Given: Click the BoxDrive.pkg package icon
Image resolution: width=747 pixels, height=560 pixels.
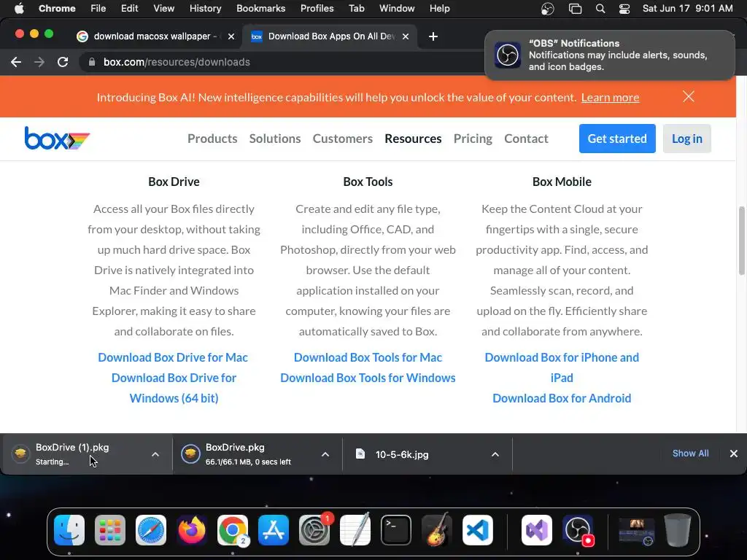Looking at the screenshot, I should [x=190, y=454].
